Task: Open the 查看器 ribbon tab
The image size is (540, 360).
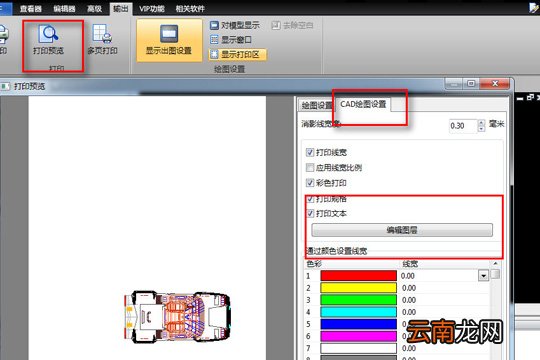Action: point(31,8)
